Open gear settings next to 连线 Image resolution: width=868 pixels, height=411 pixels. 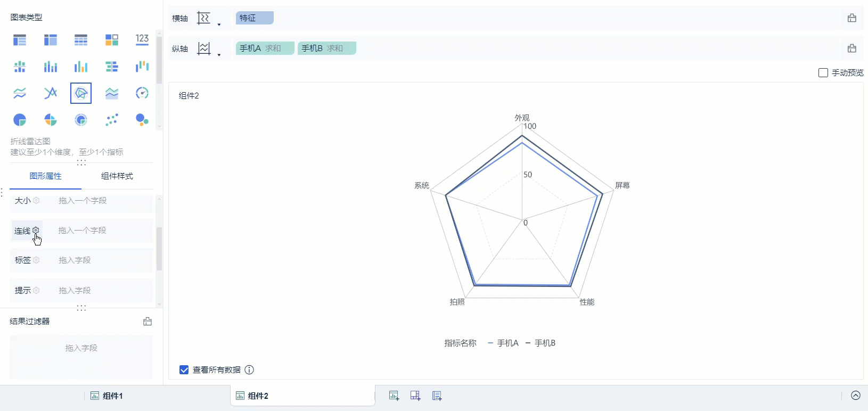click(x=36, y=231)
